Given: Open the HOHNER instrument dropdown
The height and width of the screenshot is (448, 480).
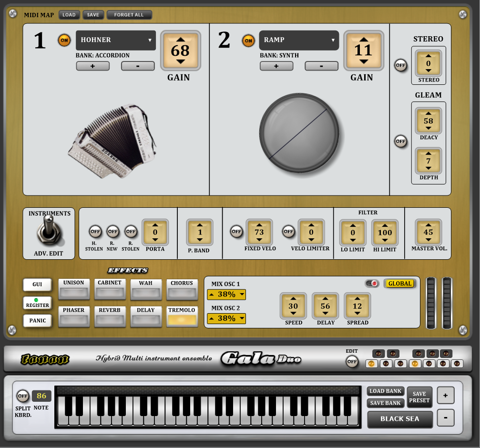Looking at the screenshot, I should (116, 41).
